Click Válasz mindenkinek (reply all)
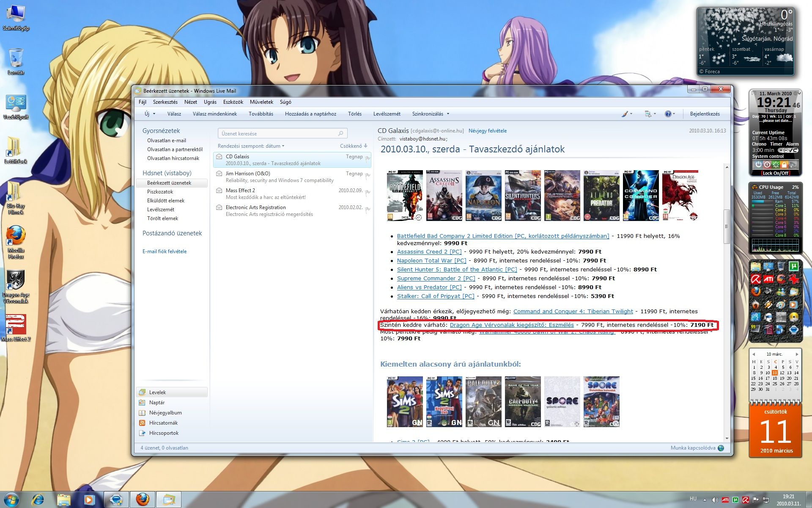The width and height of the screenshot is (812, 508). point(215,114)
